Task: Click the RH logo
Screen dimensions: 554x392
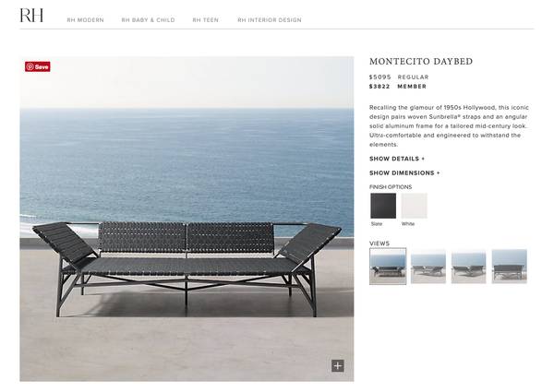Action: click(31, 16)
